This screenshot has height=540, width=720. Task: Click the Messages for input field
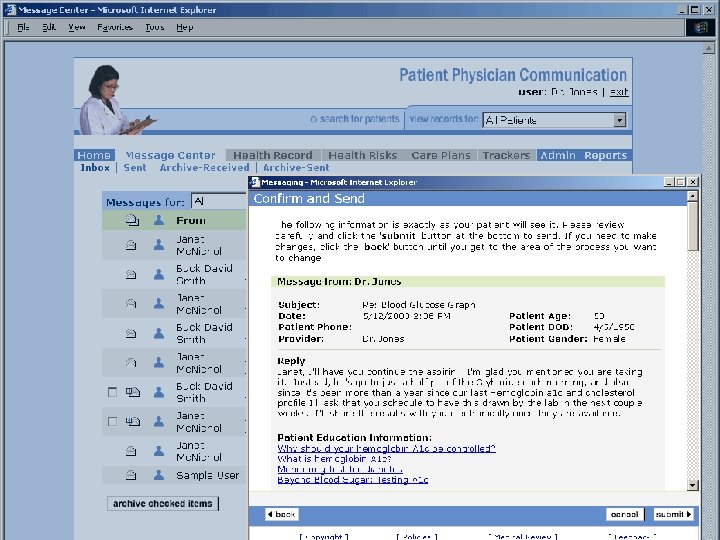pos(219,202)
